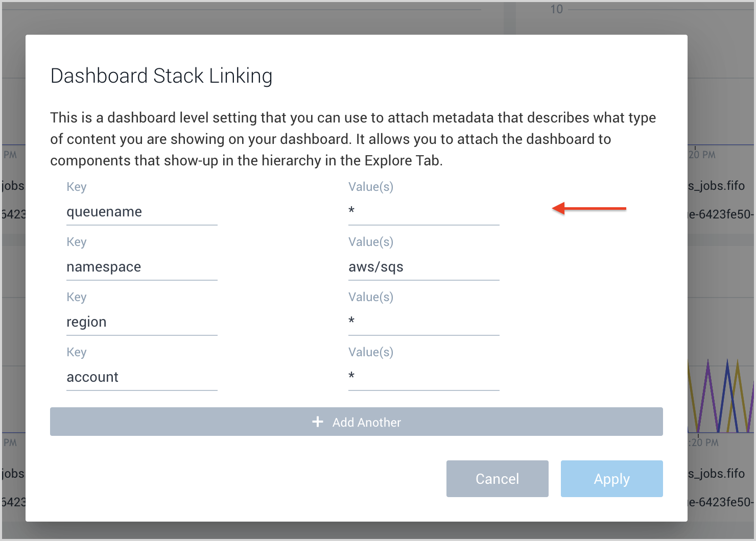Click the plus icon on Add Another
The height and width of the screenshot is (541, 756).
pos(318,422)
